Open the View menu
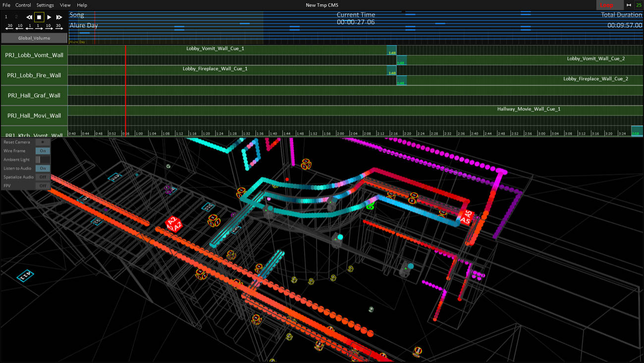The image size is (644, 363). coord(65,5)
